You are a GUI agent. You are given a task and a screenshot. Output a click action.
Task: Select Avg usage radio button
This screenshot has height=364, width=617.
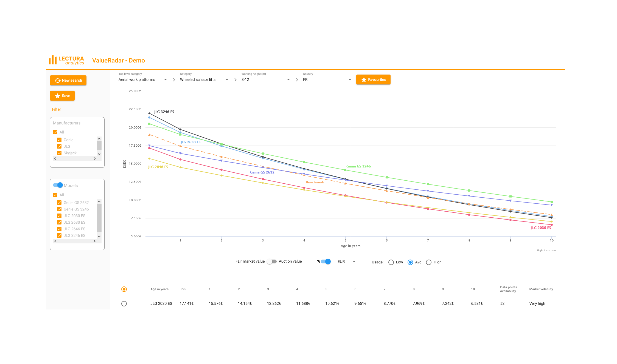pyautogui.click(x=410, y=262)
